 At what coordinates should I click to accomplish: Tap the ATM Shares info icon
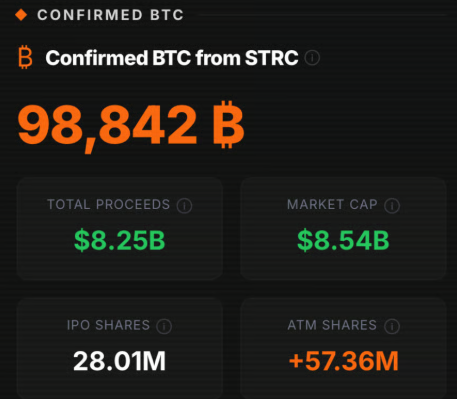pyautogui.click(x=392, y=326)
